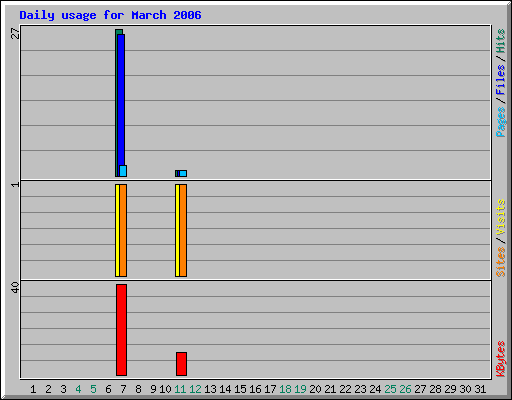
Task: Click the y-axis value '1'
Action: coord(15,184)
